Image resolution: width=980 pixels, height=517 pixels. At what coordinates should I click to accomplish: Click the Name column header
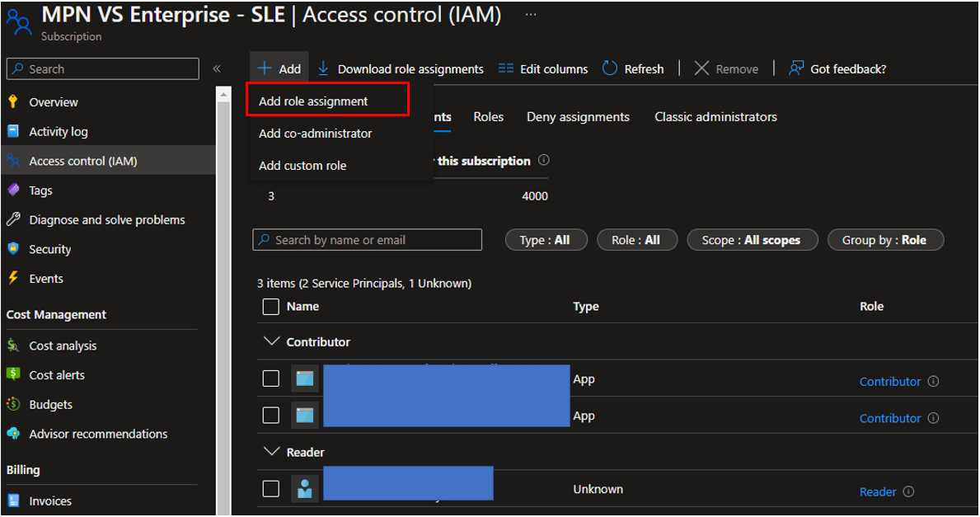click(x=302, y=306)
